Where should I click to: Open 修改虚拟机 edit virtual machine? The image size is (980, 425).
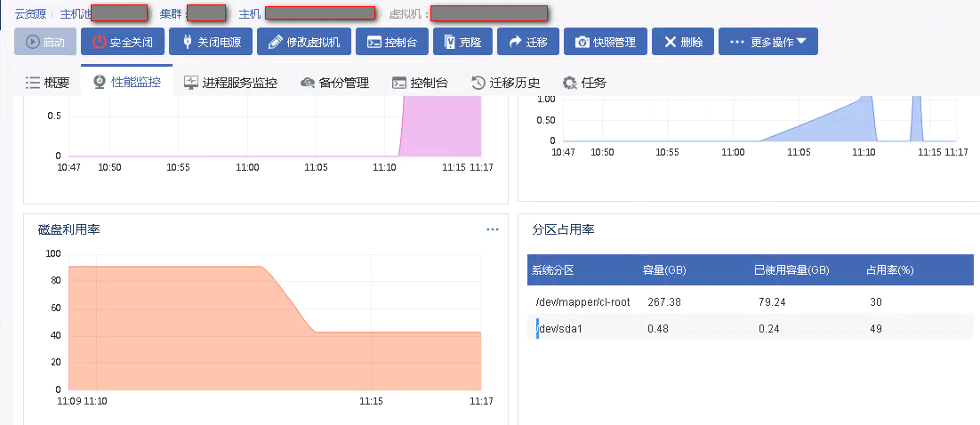pyautogui.click(x=304, y=42)
